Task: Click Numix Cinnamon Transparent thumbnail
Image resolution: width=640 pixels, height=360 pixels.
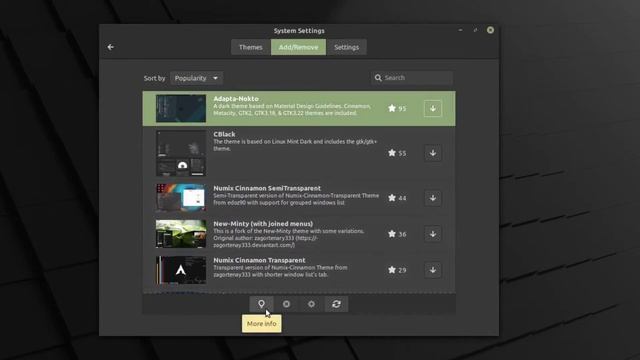Action: click(181, 270)
